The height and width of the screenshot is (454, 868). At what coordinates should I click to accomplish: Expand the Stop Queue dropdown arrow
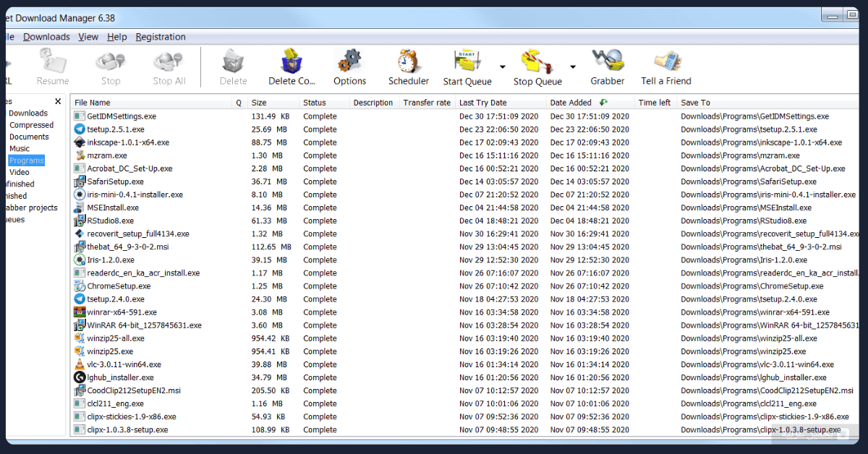pyautogui.click(x=572, y=67)
